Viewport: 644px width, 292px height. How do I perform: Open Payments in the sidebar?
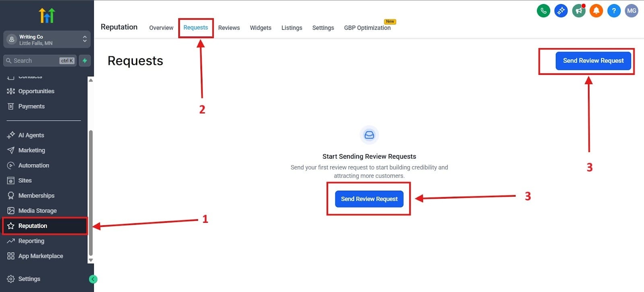click(31, 106)
